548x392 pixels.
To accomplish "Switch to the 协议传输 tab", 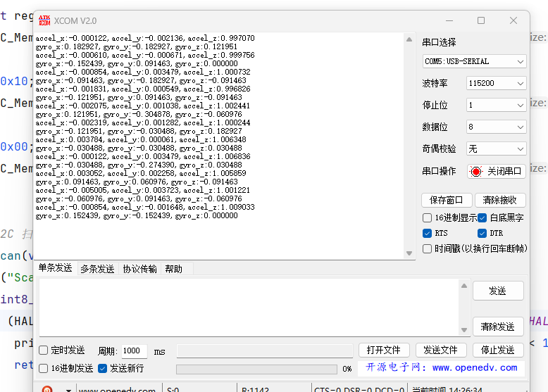I will [x=139, y=269].
